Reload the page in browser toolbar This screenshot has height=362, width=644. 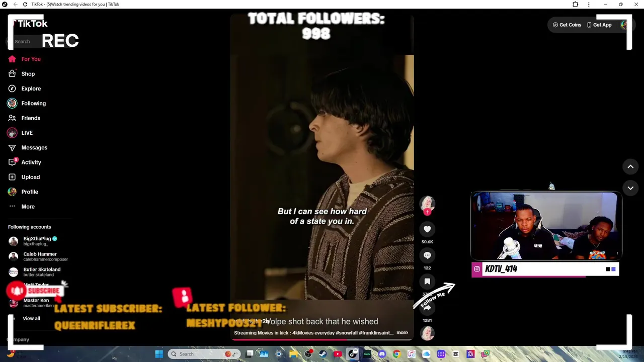pos(25,5)
